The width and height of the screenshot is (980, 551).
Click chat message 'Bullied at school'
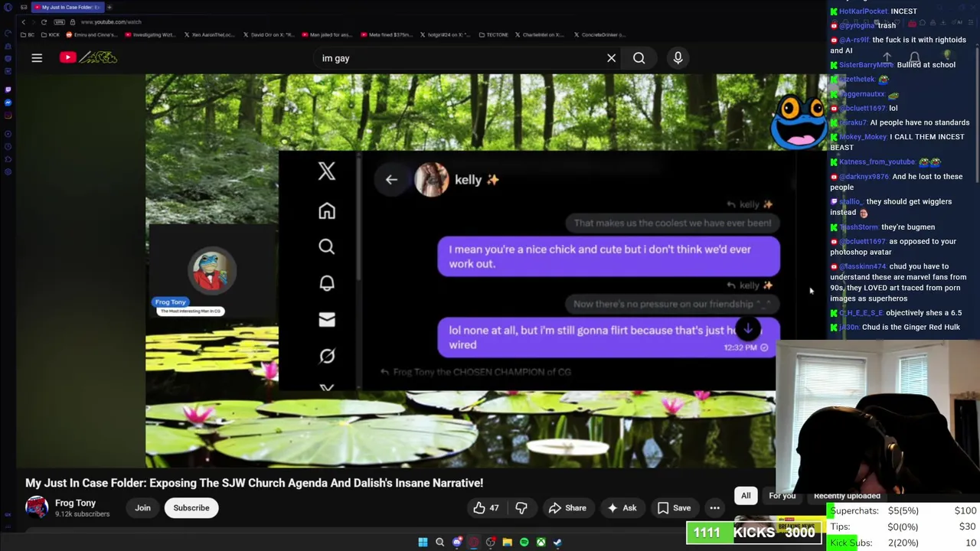pos(926,65)
